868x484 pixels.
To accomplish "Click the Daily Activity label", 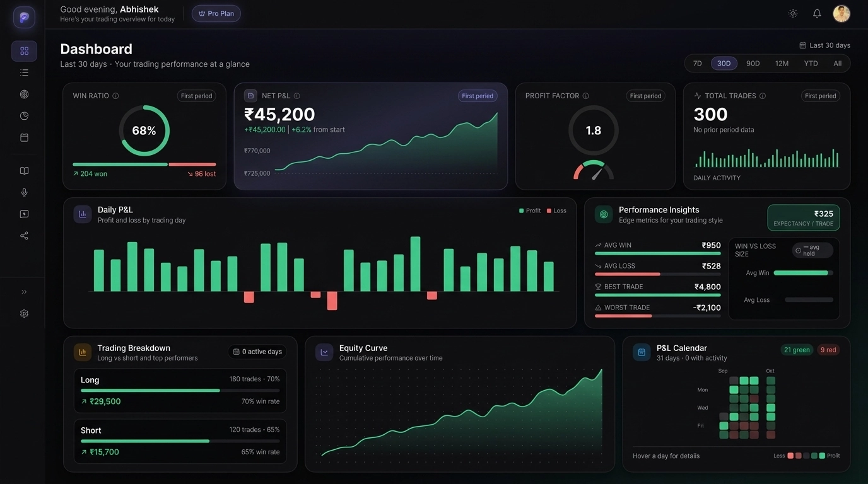I will coord(717,178).
